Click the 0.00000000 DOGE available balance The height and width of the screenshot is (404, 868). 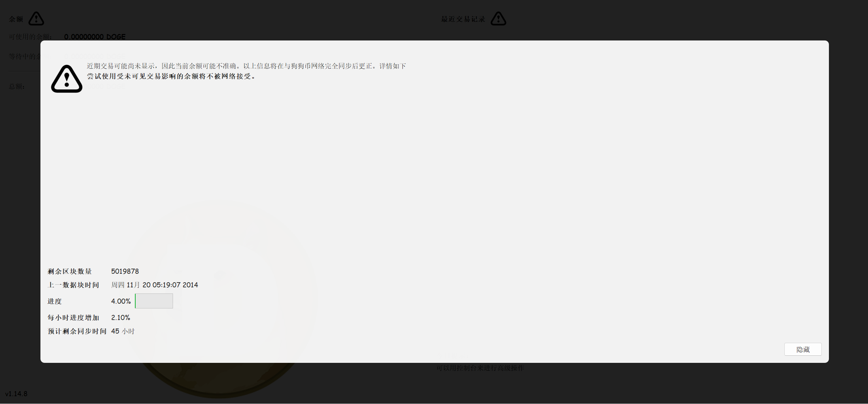94,37
